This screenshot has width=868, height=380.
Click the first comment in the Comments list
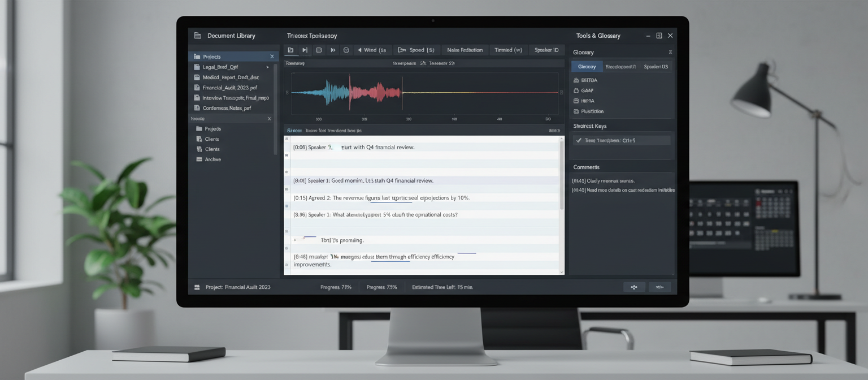coord(604,181)
